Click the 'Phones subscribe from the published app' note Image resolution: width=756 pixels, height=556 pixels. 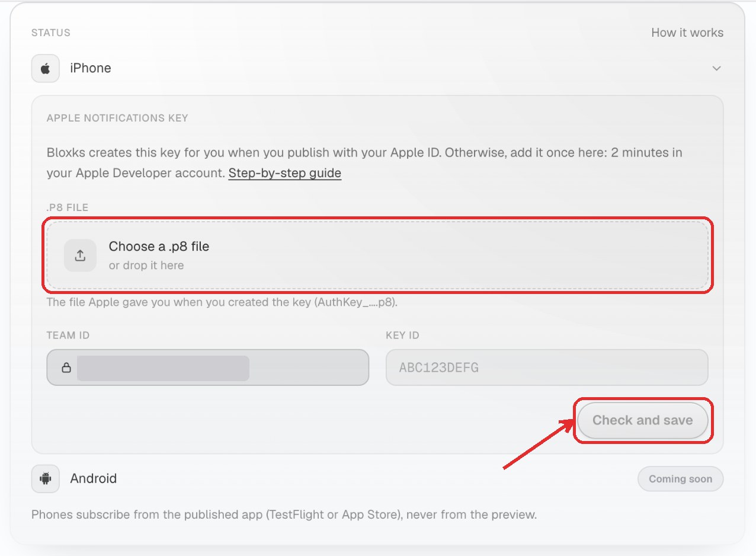pos(284,515)
